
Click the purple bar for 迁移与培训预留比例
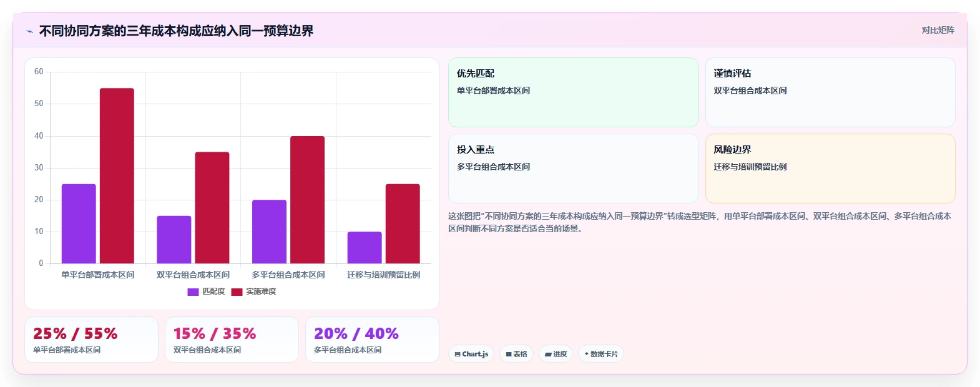pos(365,248)
